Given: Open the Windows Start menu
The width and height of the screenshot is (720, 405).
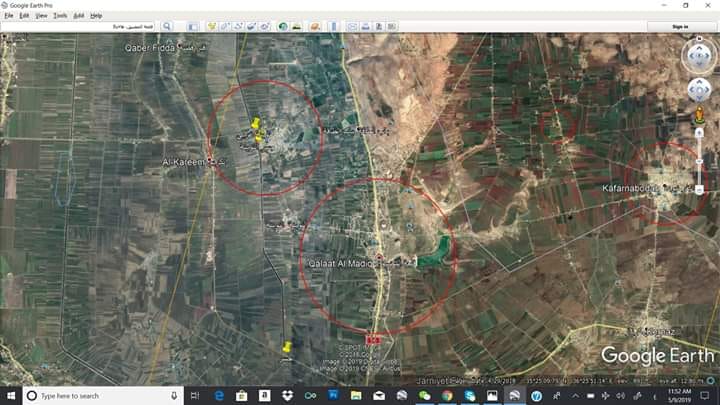Looking at the screenshot, I should point(11,395).
